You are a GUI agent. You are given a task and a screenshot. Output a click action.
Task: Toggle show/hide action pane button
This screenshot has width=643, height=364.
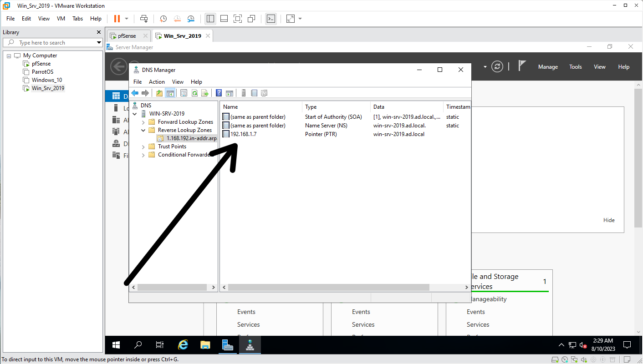click(230, 93)
